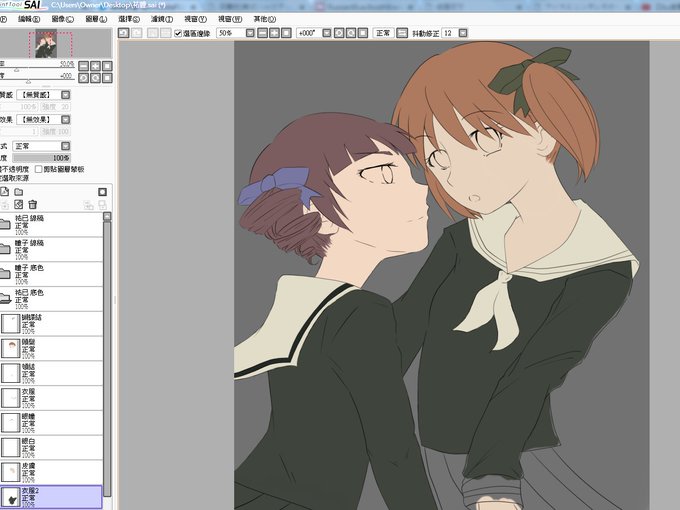
Task: Select the 眼瞳 layer
Action: point(51,422)
